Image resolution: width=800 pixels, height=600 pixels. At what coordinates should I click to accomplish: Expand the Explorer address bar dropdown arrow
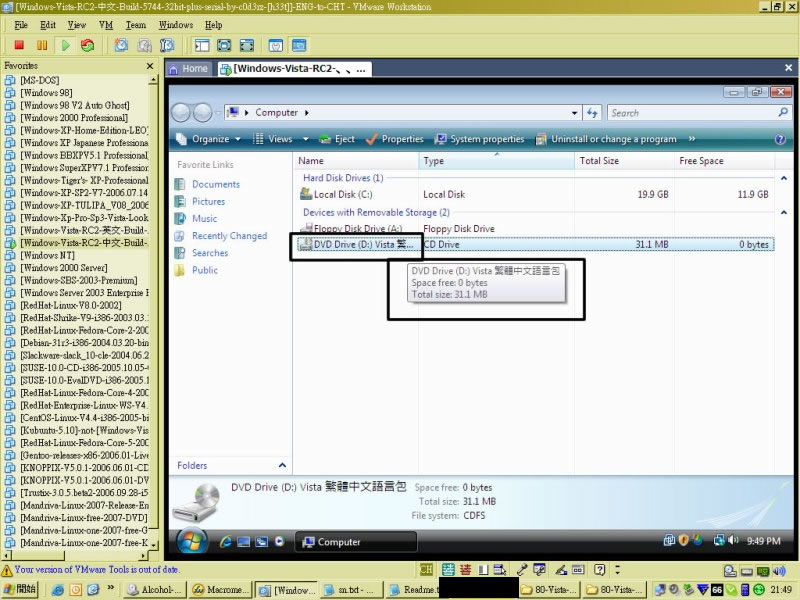coord(574,113)
